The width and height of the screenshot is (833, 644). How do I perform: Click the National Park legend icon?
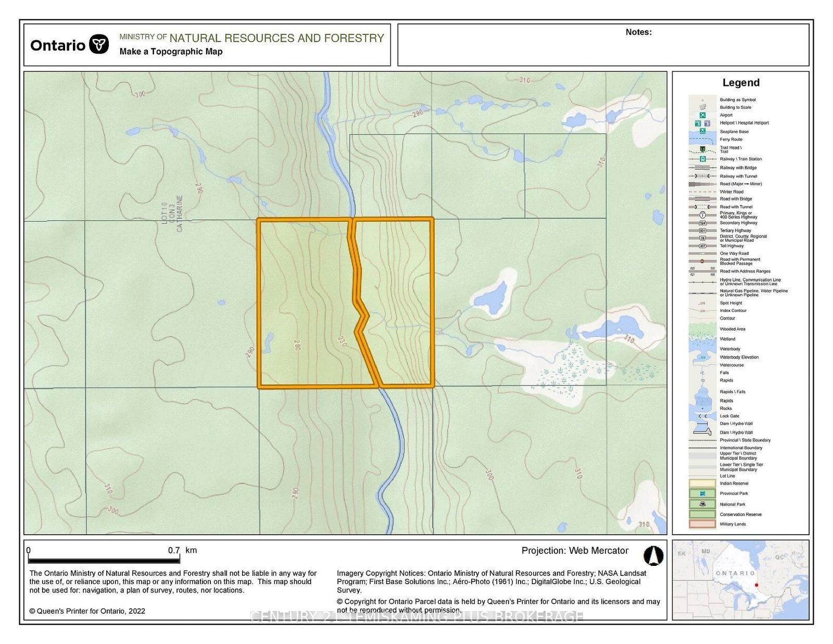(702, 504)
